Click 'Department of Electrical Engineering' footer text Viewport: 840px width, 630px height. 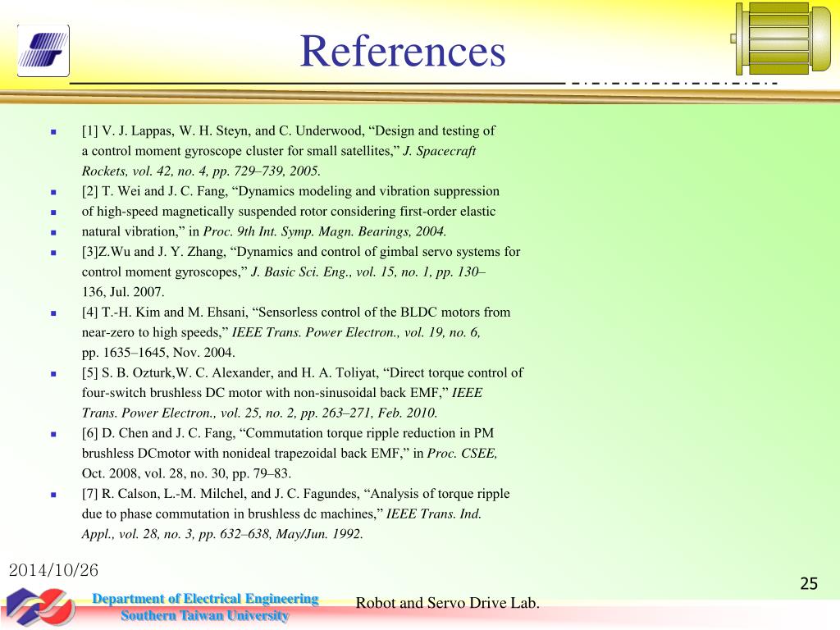tap(206, 599)
